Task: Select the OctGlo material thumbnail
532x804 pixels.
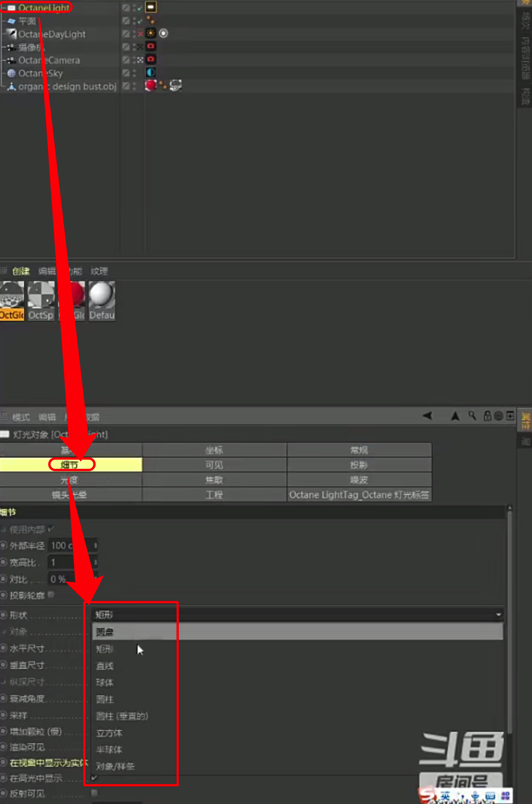Action: tap(12, 301)
